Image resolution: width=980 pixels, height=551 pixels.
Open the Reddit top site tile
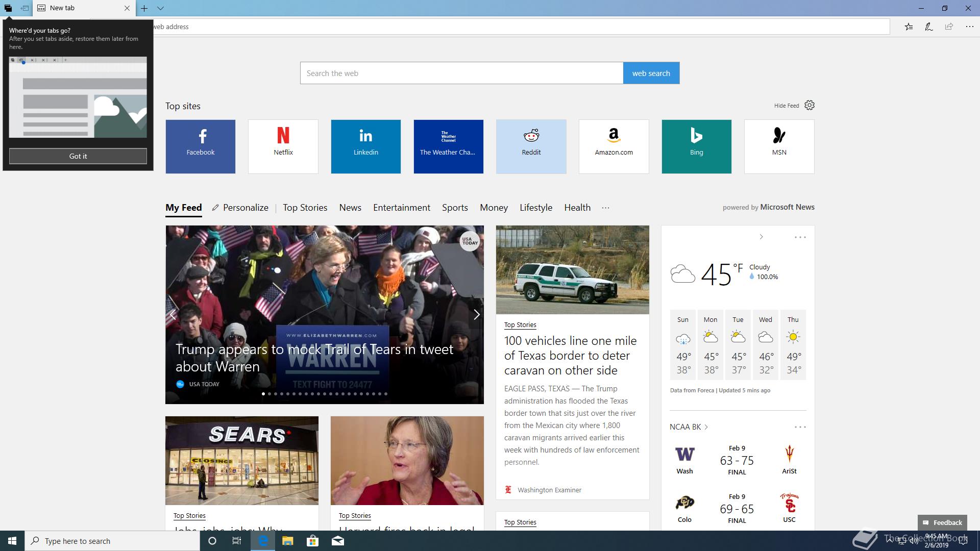pos(531,146)
